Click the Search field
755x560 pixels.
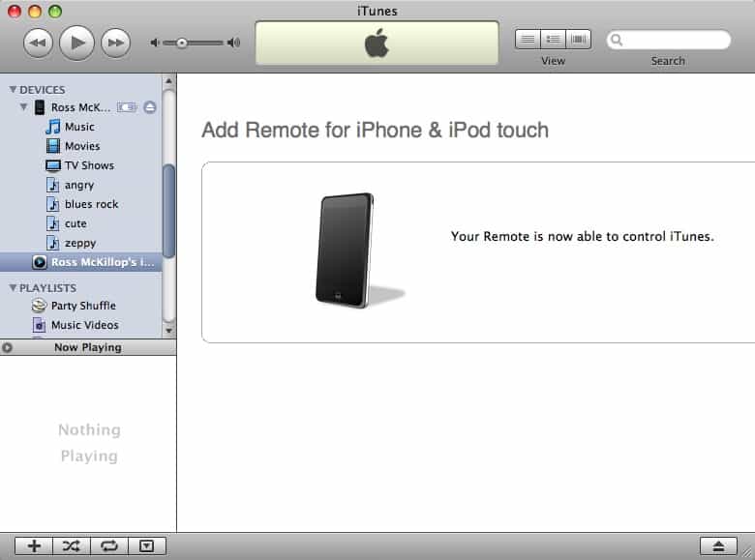[x=675, y=41]
